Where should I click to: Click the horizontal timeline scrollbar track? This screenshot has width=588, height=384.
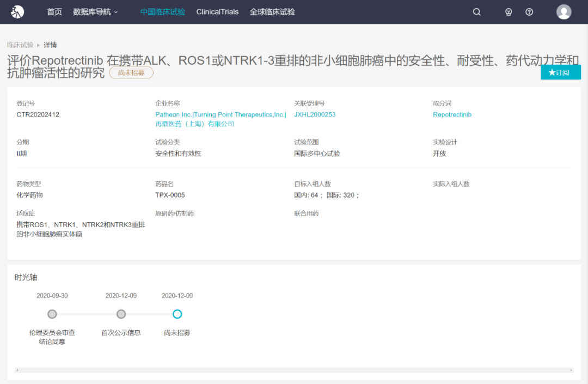(x=294, y=370)
